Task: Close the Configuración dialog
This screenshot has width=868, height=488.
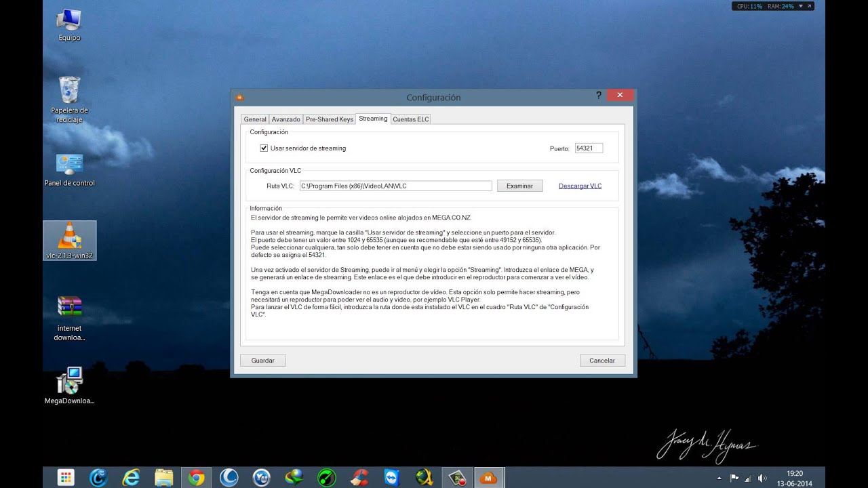Action: pos(620,96)
